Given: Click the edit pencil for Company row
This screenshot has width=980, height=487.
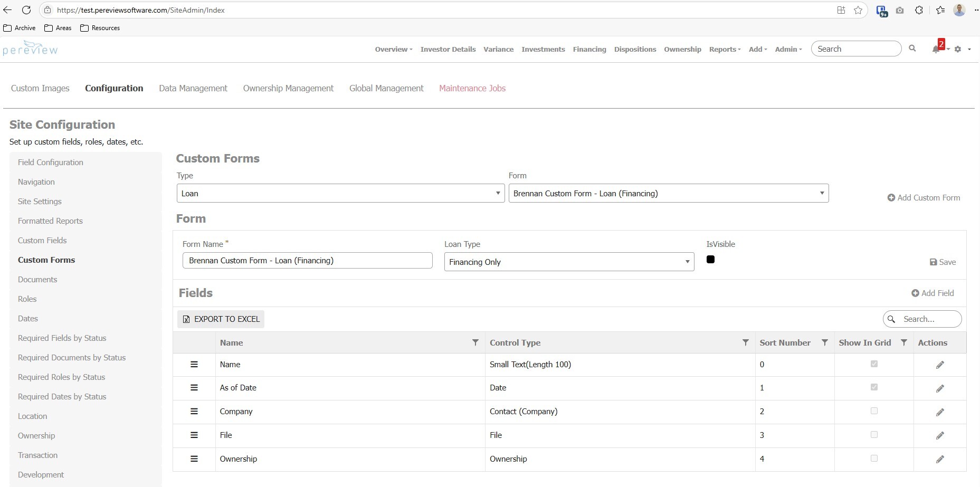Looking at the screenshot, I should point(940,412).
